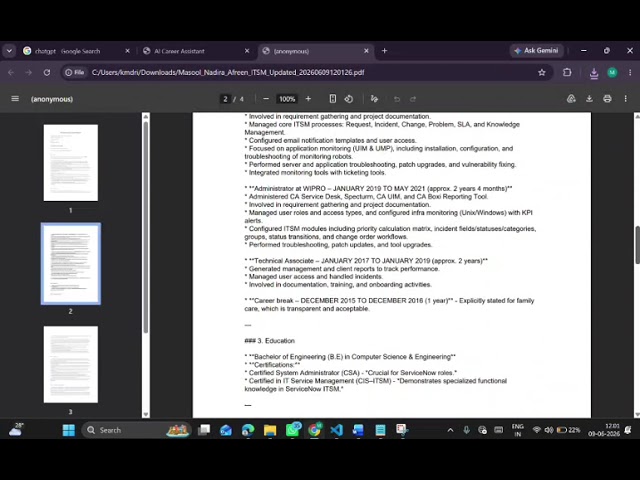The width and height of the screenshot is (640, 480).
Task: Bookmark this page with the star icon
Action: point(542,73)
